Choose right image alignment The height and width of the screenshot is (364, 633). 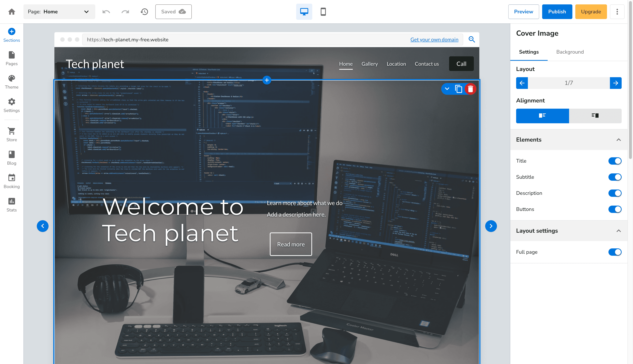pos(595,115)
